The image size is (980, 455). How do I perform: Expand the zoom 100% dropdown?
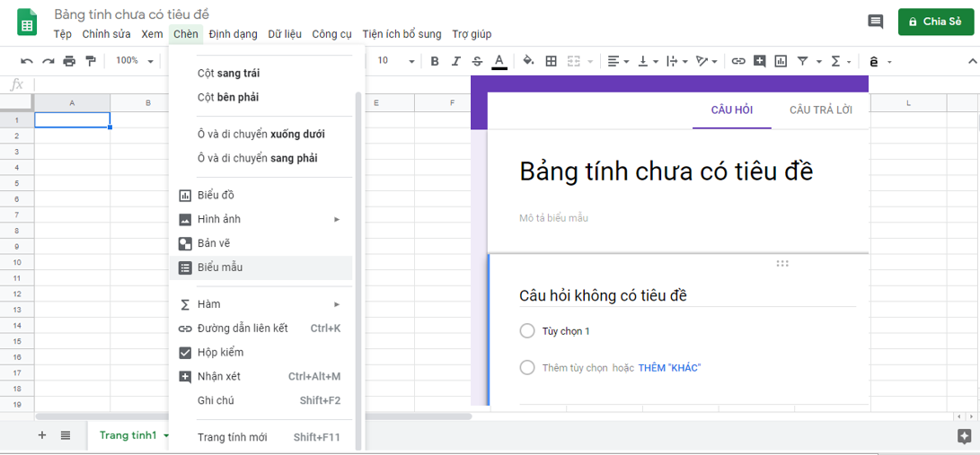[134, 61]
